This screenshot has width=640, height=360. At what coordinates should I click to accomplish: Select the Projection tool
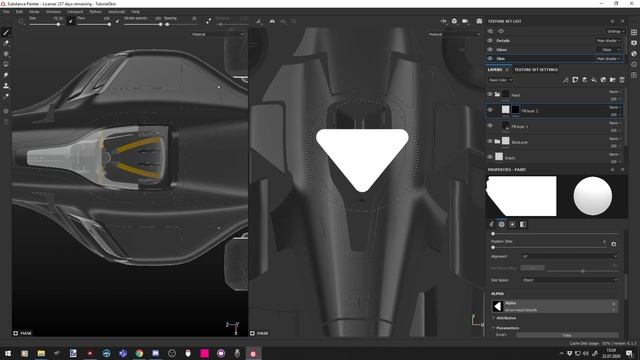click(6, 53)
